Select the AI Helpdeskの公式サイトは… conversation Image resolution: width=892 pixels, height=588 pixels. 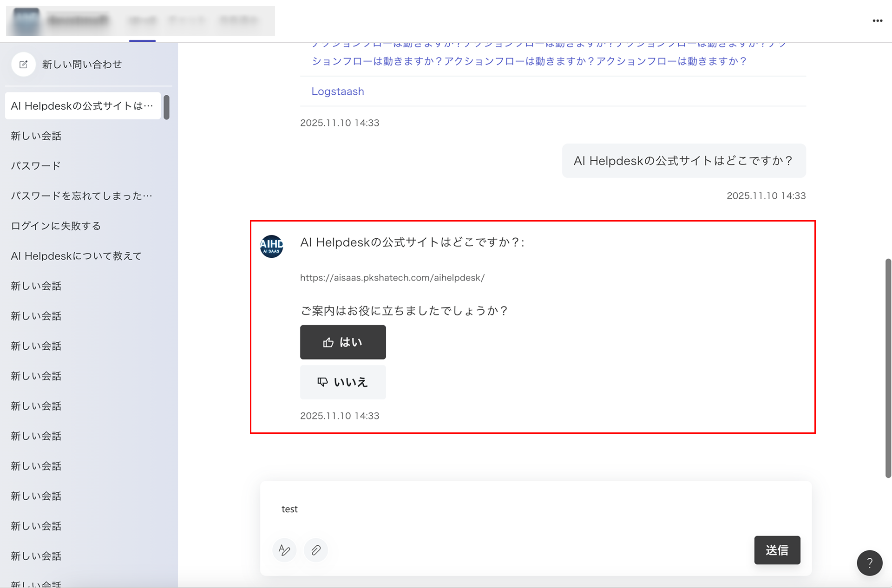coord(83,106)
